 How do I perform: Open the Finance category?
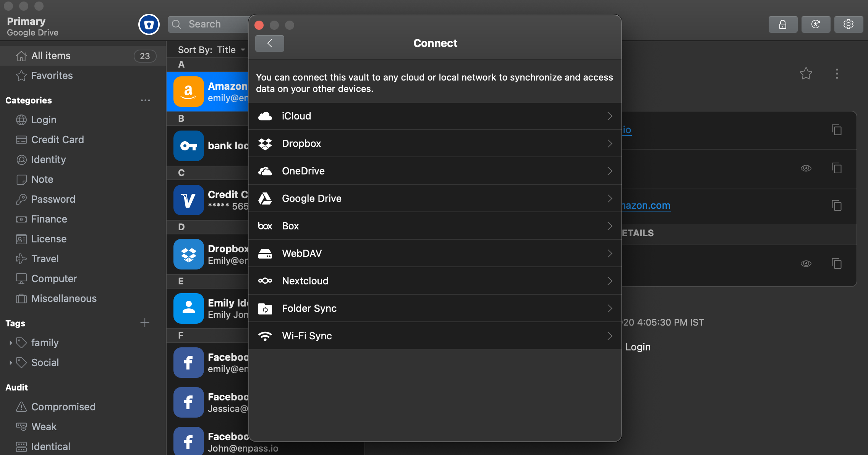click(83, 219)
